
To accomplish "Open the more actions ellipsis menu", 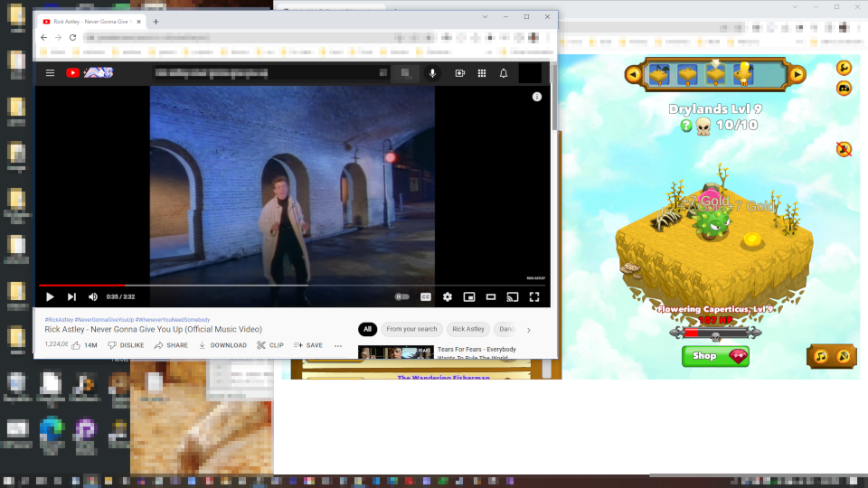I will (x=338, y=345).
